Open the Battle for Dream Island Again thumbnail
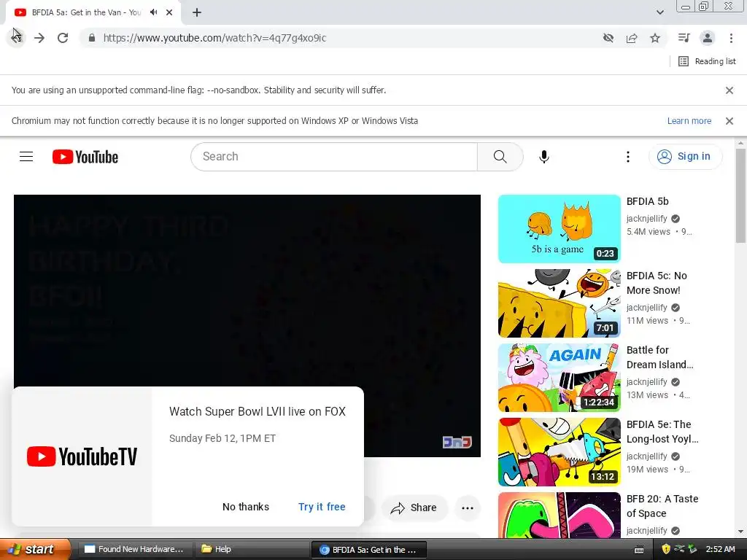 click(x=560, y=377)
